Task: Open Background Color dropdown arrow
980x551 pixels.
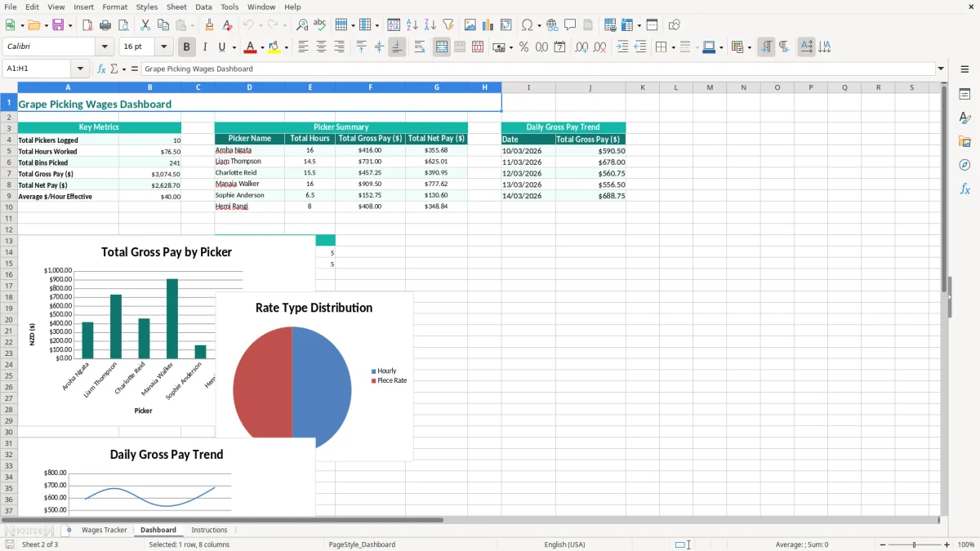Action: pyautogui.click(x=286, y=47)
